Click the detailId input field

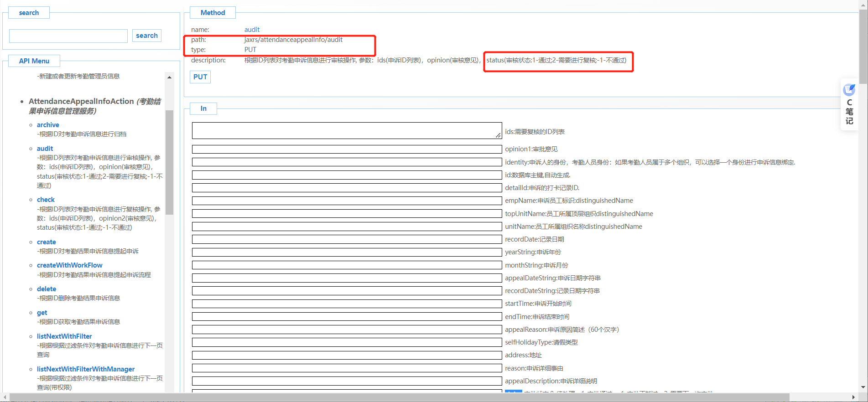[x=347, y=188]
